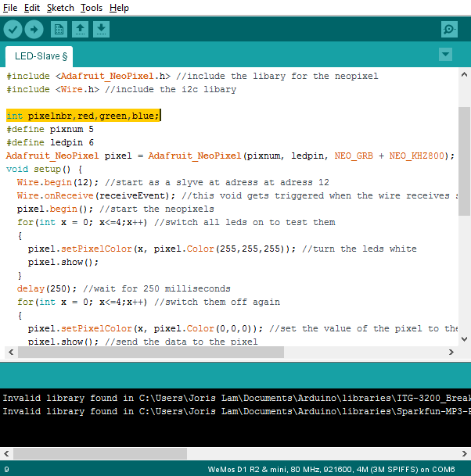Click the '//turn the leds white' comment
Screen dimensions: 471x476
point(359,249)
